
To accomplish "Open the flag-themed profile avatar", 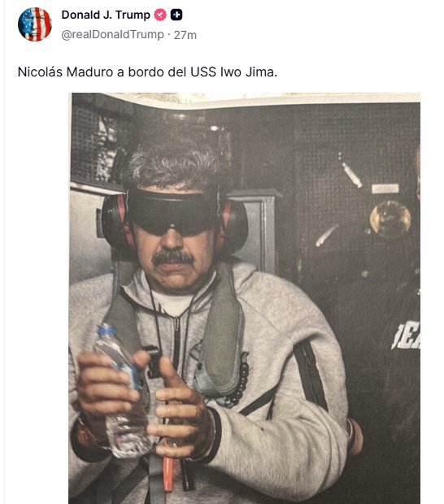I will tap(35, 24).
